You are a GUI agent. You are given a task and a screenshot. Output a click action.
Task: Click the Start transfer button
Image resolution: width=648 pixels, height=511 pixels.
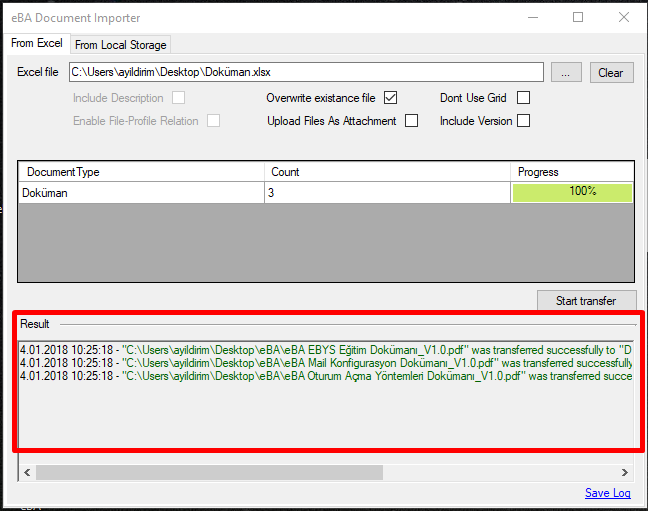pos(586,301)
